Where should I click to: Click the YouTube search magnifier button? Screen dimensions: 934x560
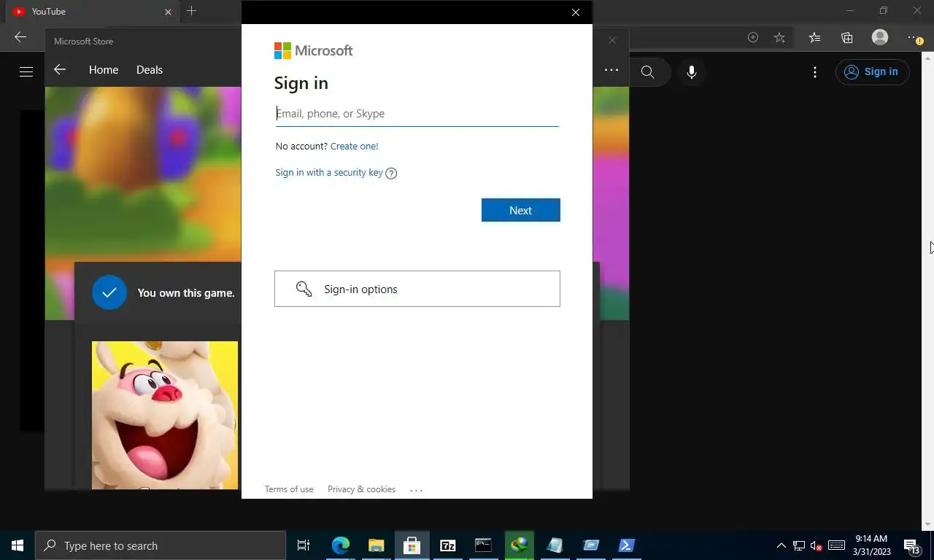648,72
